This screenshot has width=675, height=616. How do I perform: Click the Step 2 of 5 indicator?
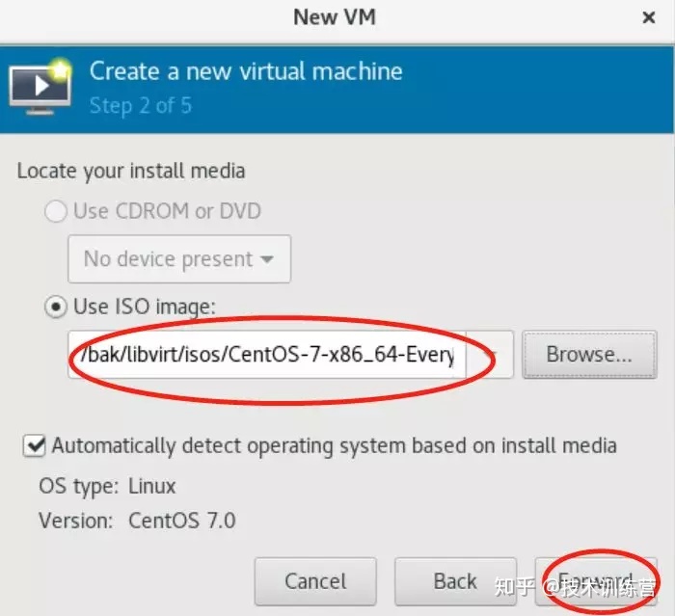141,106
